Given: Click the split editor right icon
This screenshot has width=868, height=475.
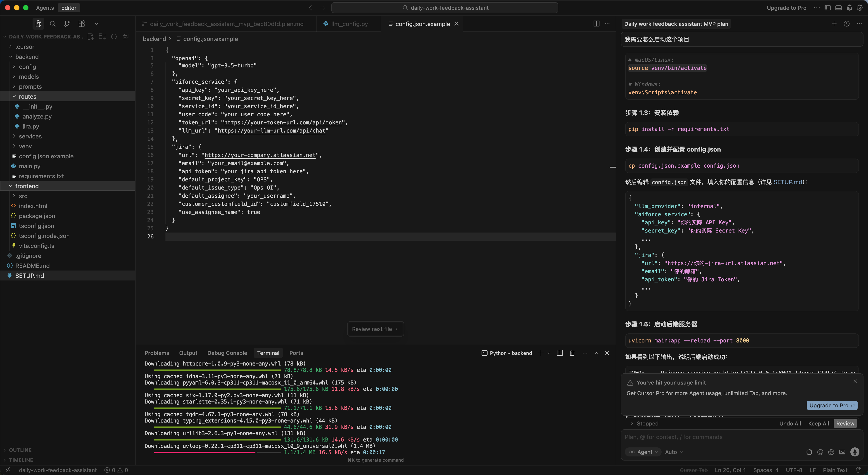Looking at the screenshot, I should [x=596, y=24].
